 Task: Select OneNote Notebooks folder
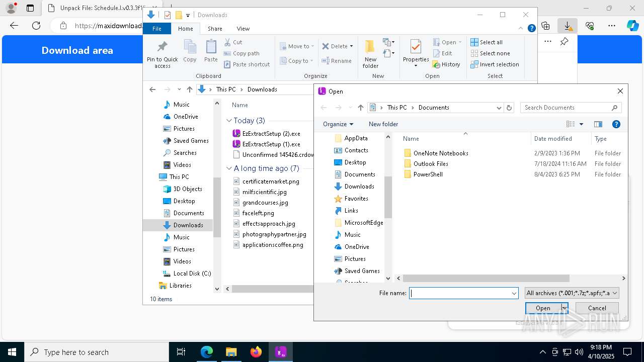(441, 153)
